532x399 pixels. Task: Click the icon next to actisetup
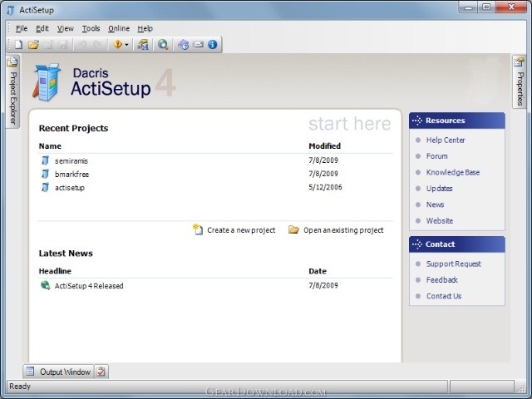pyautogui.click(x=45, y=187)
